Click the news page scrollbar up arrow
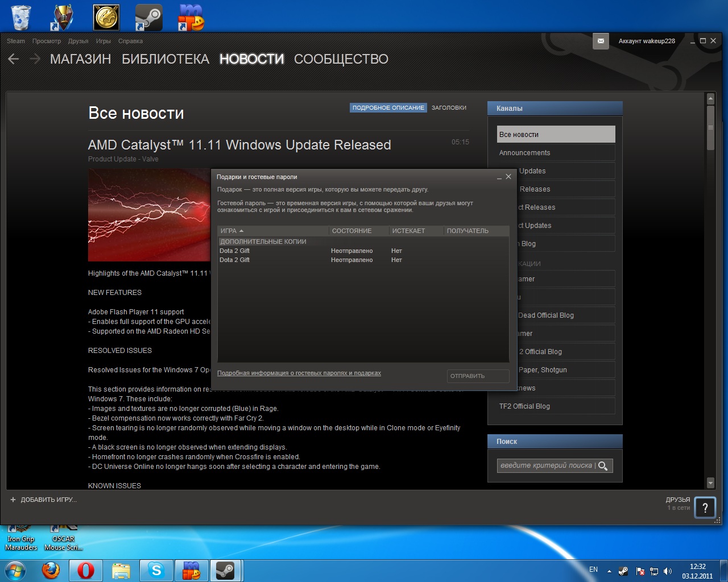The height and width of the screenshot is (582, 728). pyautogui.click(x=710, y=99)
